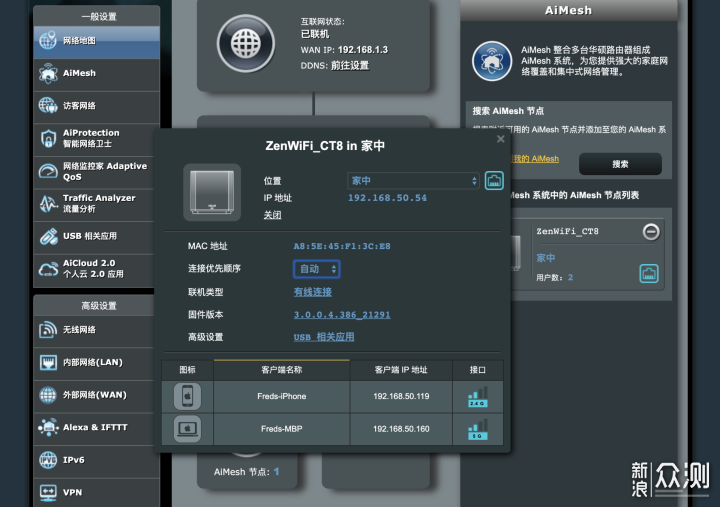720x507 pixels.
Task: Click the 5G signal icon for Freds-MBP
Action: point(478,429)
